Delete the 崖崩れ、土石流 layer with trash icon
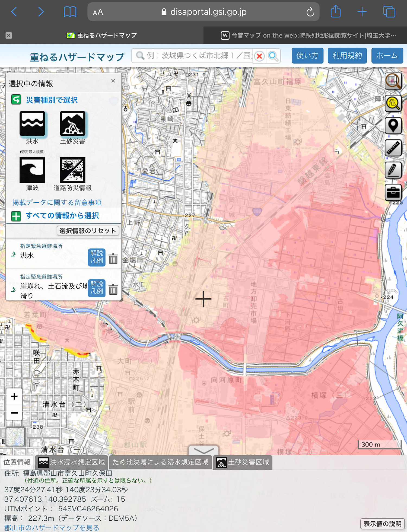Viewport: 407px width, 532px height. (x=113, y=289)
